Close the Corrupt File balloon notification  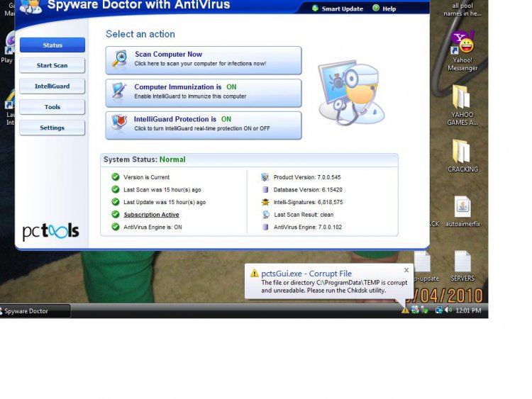406,270
